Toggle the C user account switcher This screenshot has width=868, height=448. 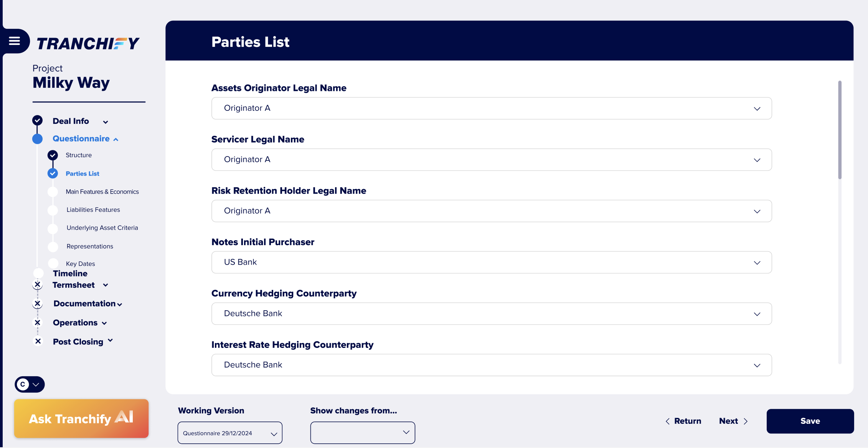(30, 384)
